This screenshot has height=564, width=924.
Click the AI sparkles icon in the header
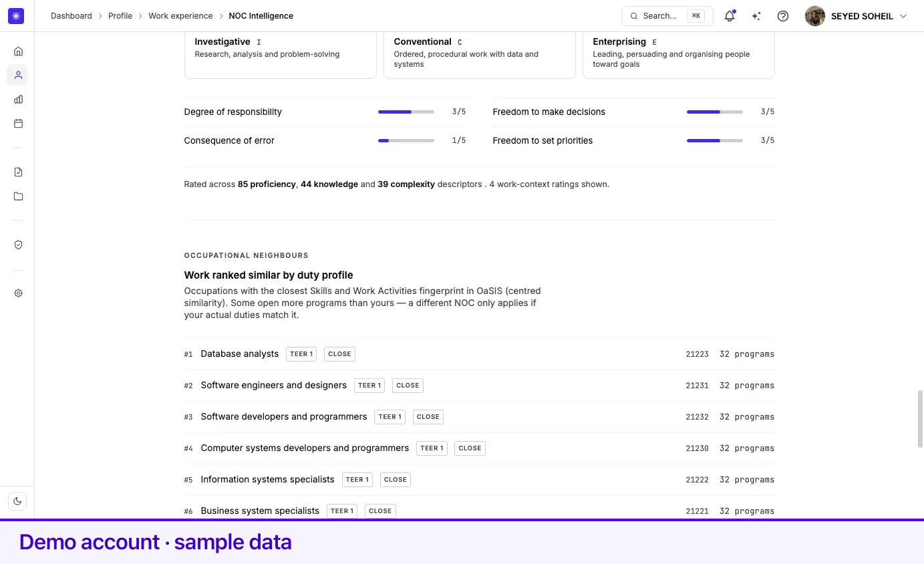[x=756, y=16]
